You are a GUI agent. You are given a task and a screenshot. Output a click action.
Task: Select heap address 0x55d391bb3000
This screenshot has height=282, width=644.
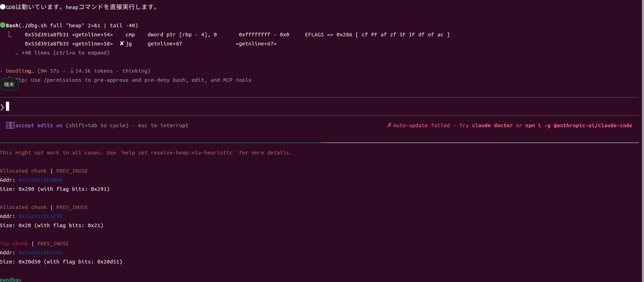click(40, 180)
